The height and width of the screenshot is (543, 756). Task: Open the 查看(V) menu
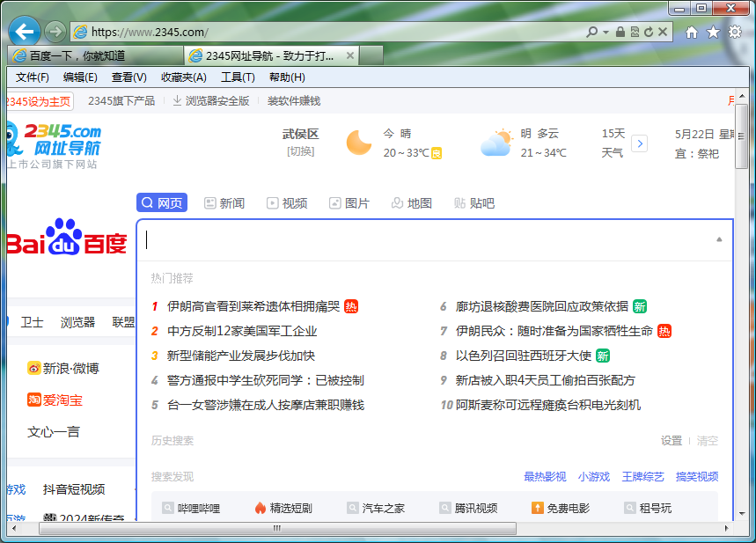pos(129,77)
